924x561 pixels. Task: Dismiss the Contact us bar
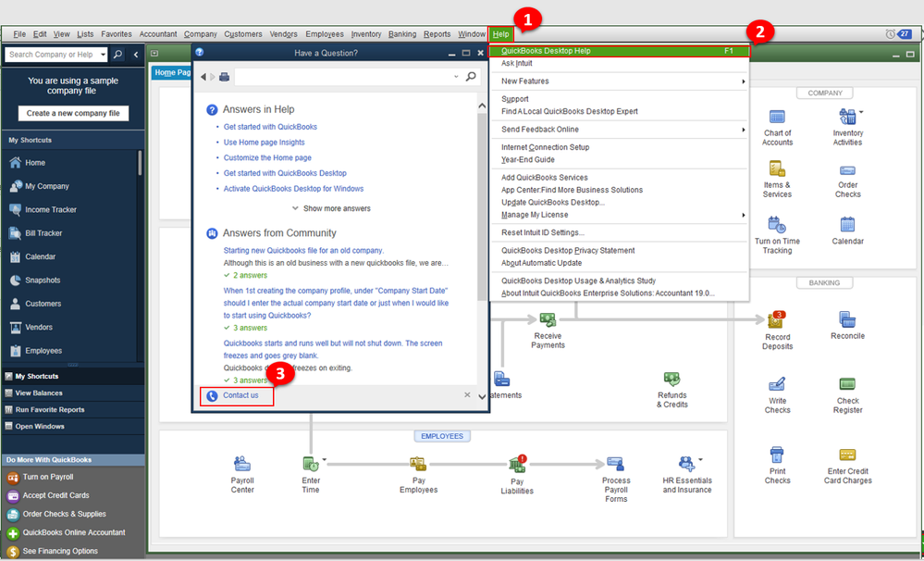[467, 395]
